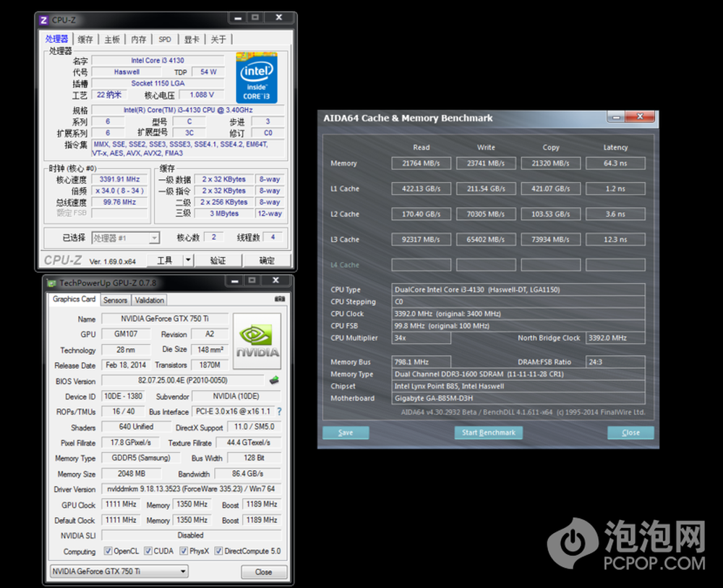Select the Graphics Card tab in GPU-Z
723x588 pixels.
pyautogui.click(x=74, y=299)
